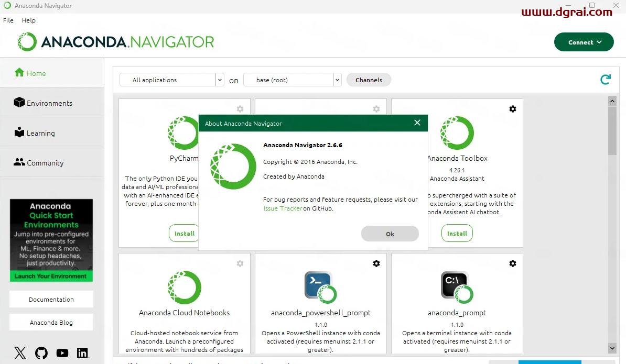Click the anaconda_powershell_prompt app icon
The image size is (626, 364).
pyautogui.click(x=320, y=288)
